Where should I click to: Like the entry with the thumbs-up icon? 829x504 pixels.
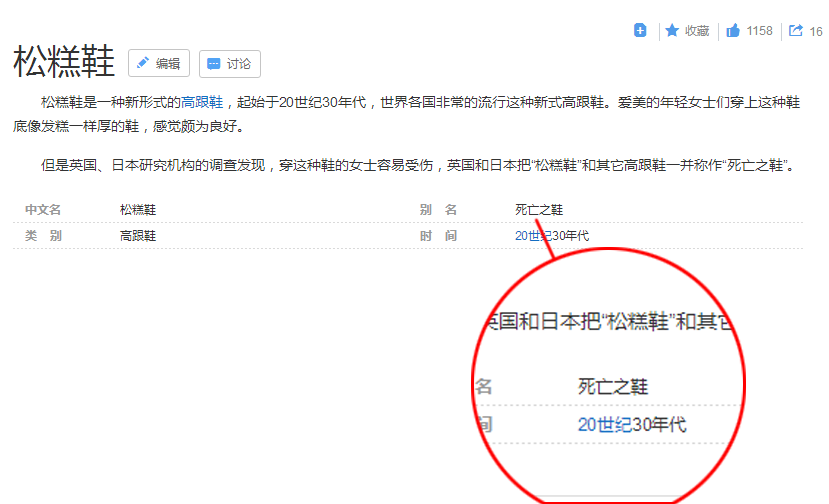click(733, 31)
